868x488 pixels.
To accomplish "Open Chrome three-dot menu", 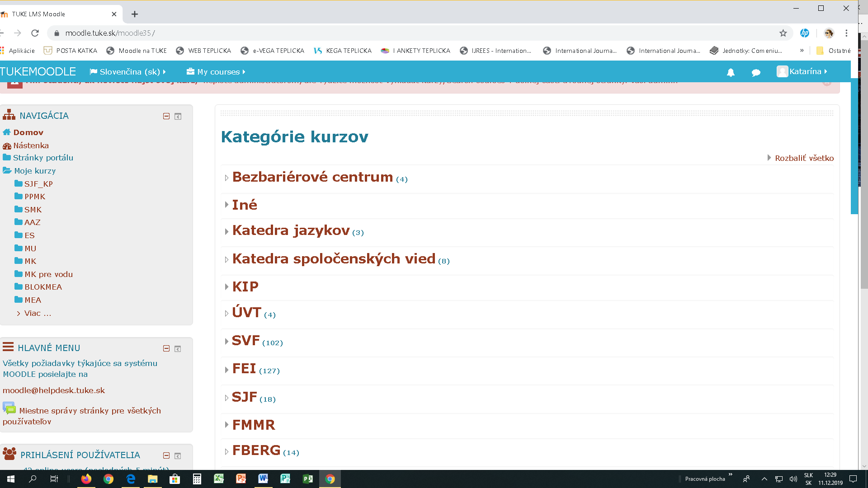I will point(846,33).
